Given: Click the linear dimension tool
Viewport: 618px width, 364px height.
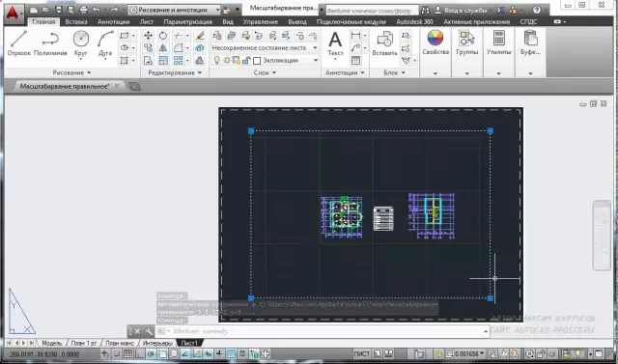Looking at the screenshot, I should point(355,36).
